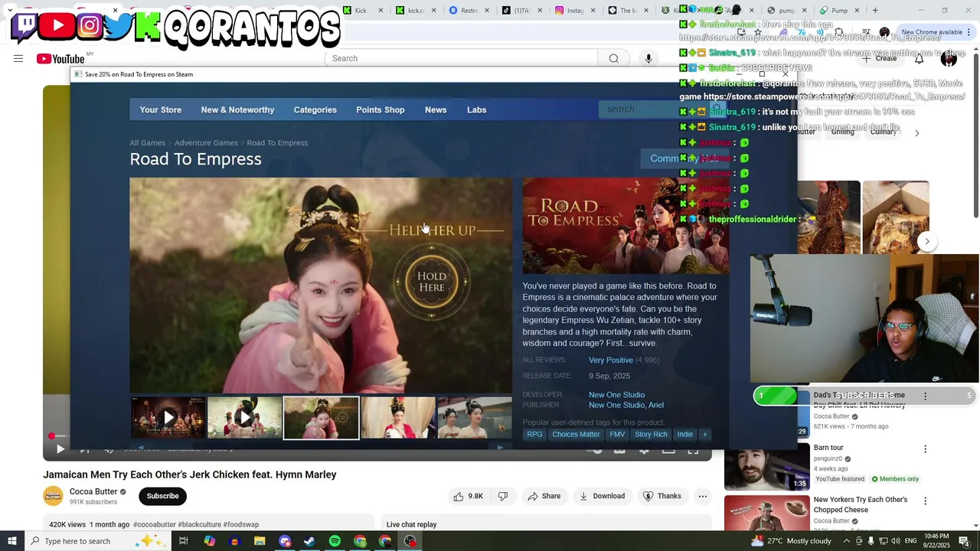Switch to the Kick browser tab

click(361, 10)
